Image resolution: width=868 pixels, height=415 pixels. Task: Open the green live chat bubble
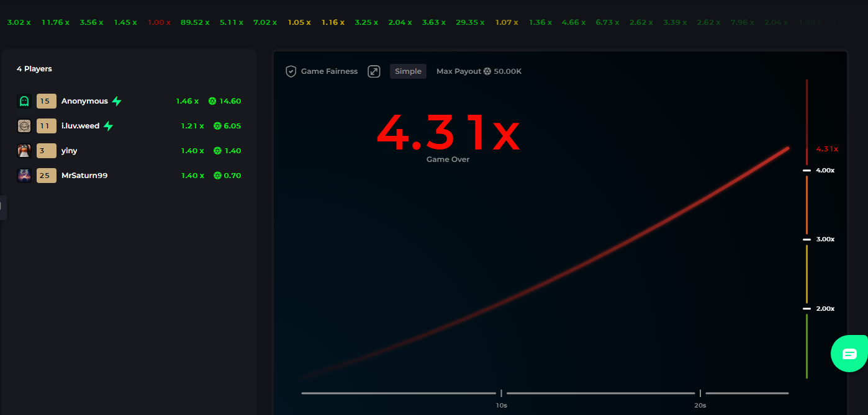coord(849,354)
